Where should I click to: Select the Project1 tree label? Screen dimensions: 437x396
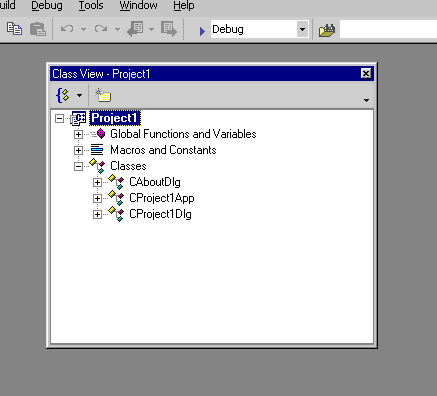pyautogui.click(x=114, y=118)
